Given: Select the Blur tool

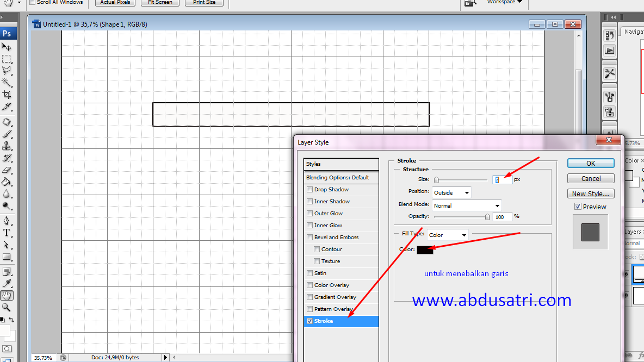Looking at the screenshot, I should point(7,194).
